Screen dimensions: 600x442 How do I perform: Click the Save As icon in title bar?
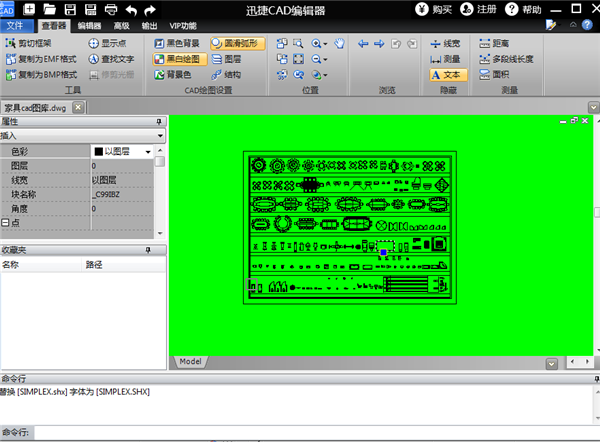pos(91,9)
